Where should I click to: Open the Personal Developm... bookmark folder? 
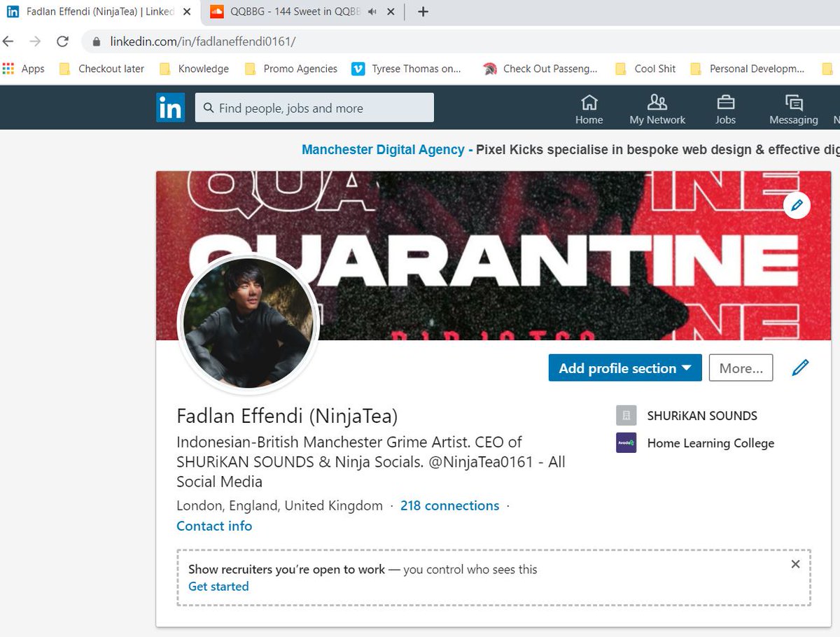pos(748,69)
